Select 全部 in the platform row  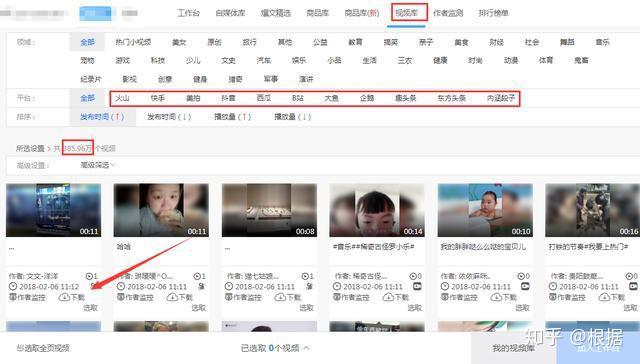click(x=87, y=98)
